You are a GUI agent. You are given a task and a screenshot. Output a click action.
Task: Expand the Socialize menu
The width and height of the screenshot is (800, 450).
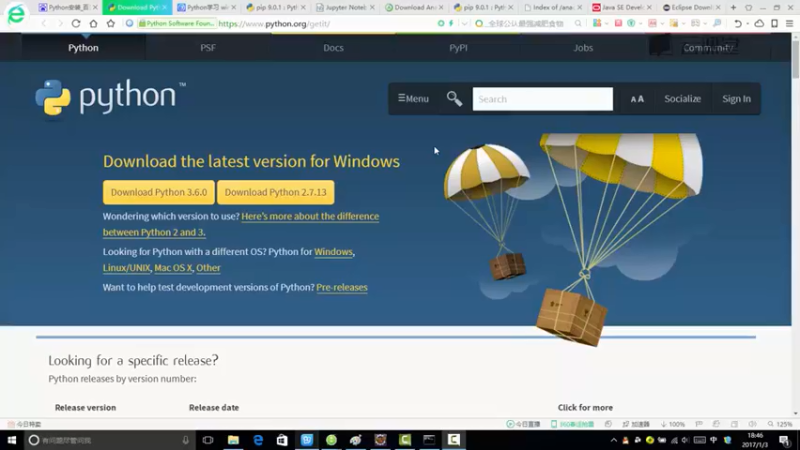point(683,98)
